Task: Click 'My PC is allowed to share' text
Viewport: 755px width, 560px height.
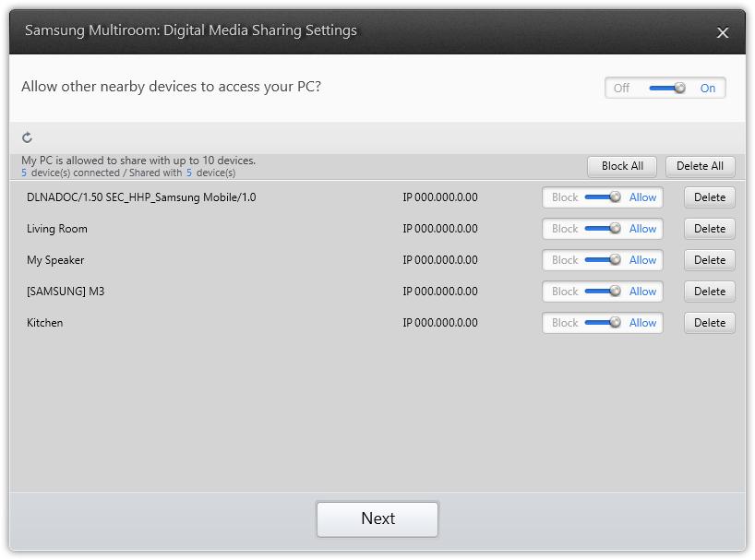Action: tap(138, 161)
